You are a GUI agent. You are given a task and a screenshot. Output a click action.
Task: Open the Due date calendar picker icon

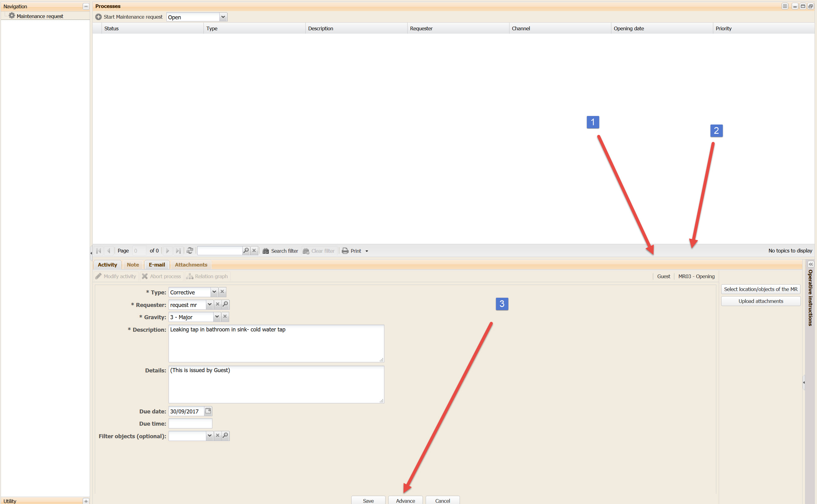tap(208, 411)
